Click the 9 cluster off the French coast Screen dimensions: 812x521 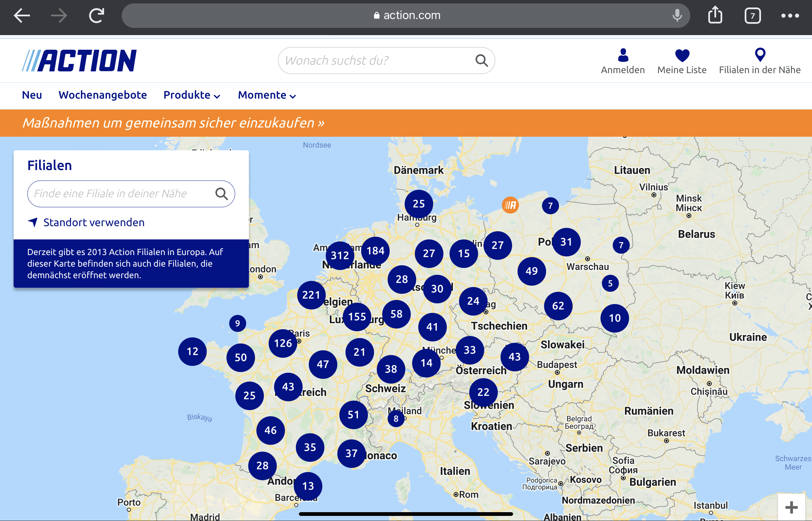point(238,323)
